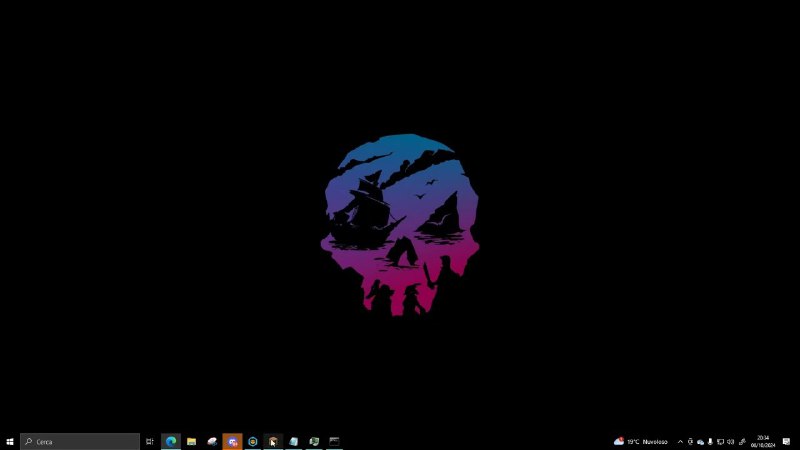Open the OneDrive cloud tray icon
Image resolution: width=800 pixels, height=450 pixels.
coord(701,442)
